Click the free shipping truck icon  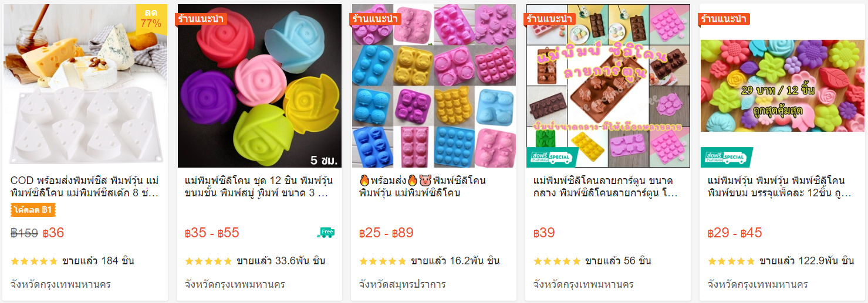pyautogui.click(x=326, y=233)
